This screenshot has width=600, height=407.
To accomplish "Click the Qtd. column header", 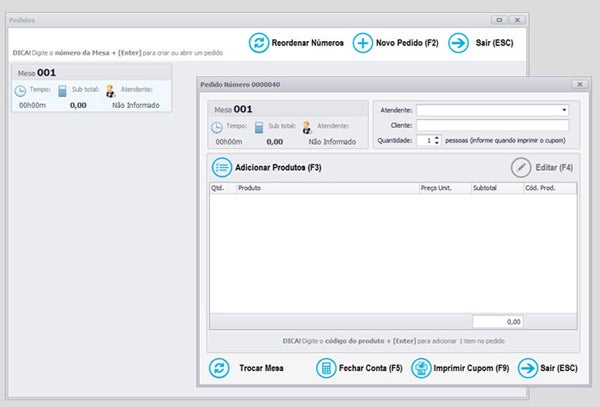I will 223,188.
